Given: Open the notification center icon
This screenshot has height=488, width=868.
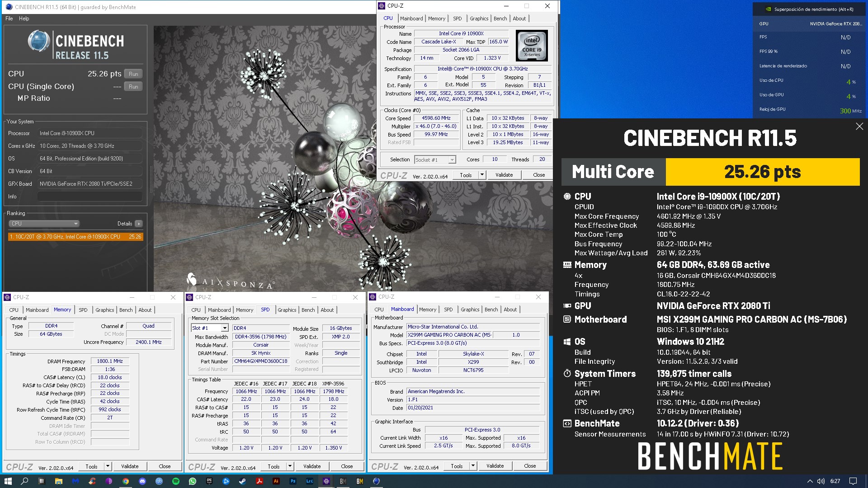Looking at the screenshot, I should [x=853, y=481].
